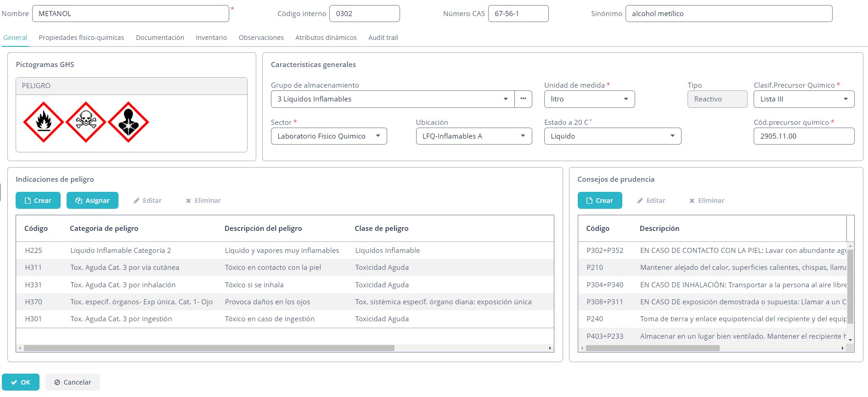Open the Unidad de medida dropdown
Screen dimensions: 868x397
[x=589, y=99]
